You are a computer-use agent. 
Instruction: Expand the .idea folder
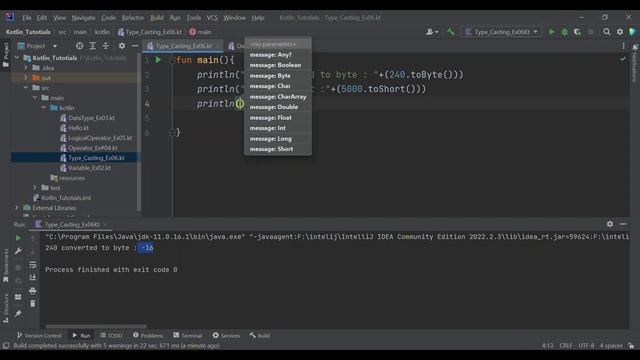click(x=26, y=68)
